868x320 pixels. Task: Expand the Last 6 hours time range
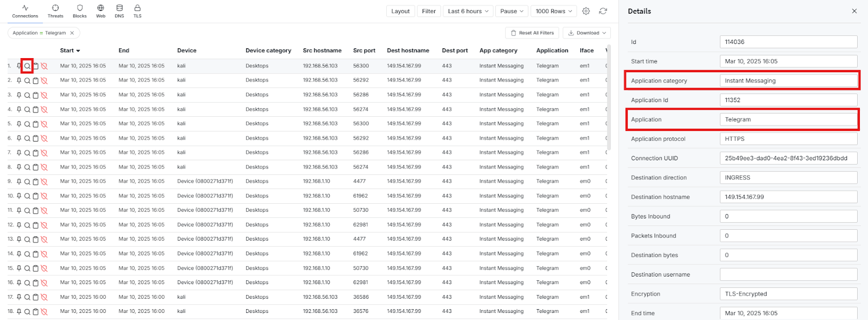click(468, 11)
